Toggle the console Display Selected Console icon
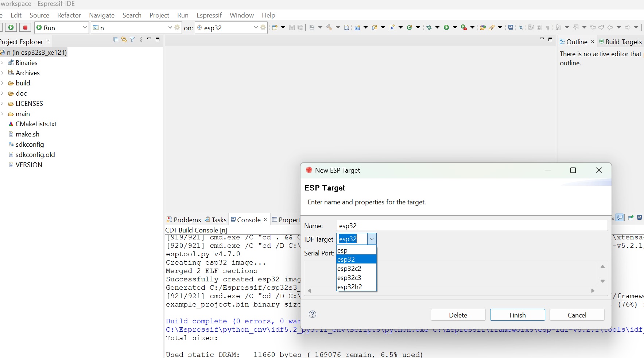The image size is (644, 358). pyautogui.click(x=639, y=218)
